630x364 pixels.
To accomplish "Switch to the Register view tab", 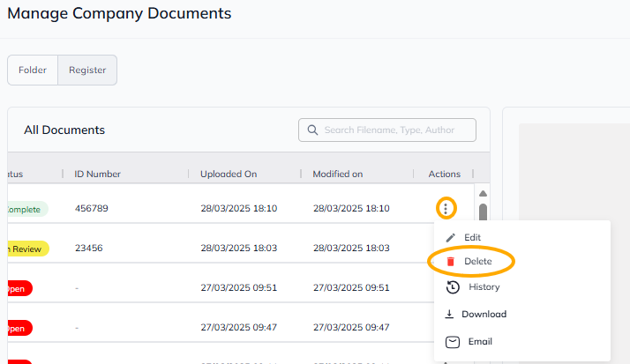I will click(87, 71).
